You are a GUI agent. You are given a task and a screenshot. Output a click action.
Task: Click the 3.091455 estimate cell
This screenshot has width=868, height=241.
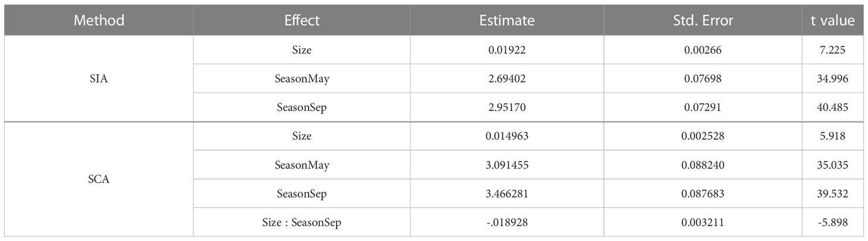pos(507,165)
